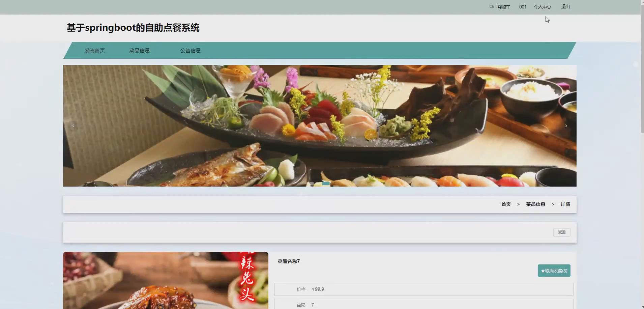Click the sashimi banner image
This screenshot has width=644, height=309.
[x=320, y=126]
